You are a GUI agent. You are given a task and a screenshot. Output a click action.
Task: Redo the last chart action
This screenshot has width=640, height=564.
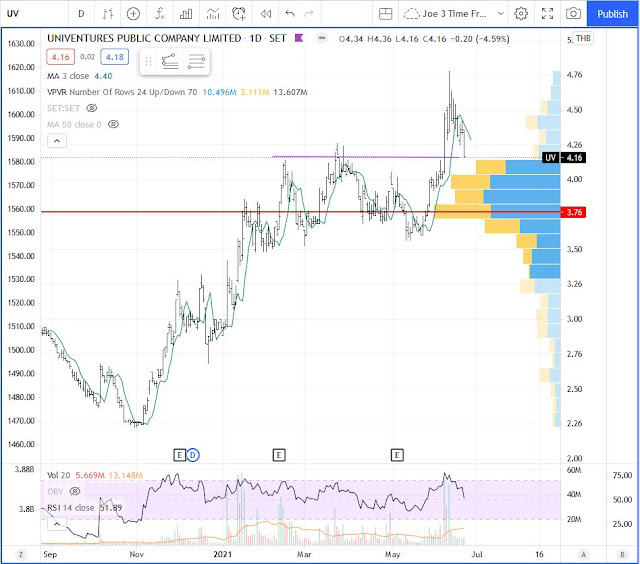click(x=309, y=14)
